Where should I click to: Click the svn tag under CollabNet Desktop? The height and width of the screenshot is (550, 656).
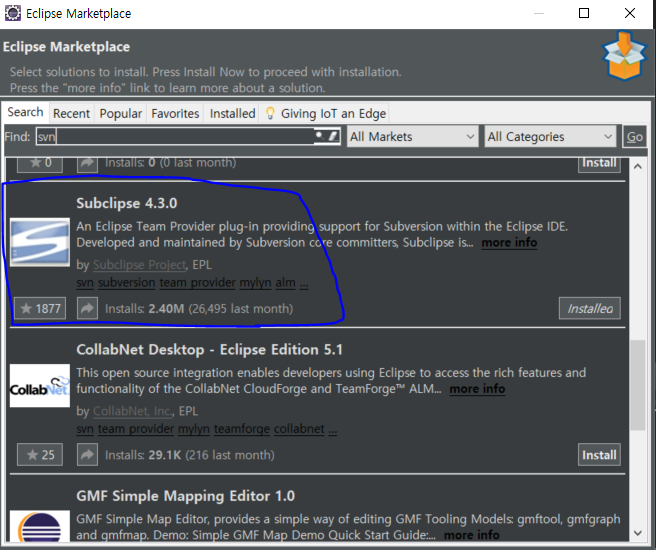coord(85,429)
